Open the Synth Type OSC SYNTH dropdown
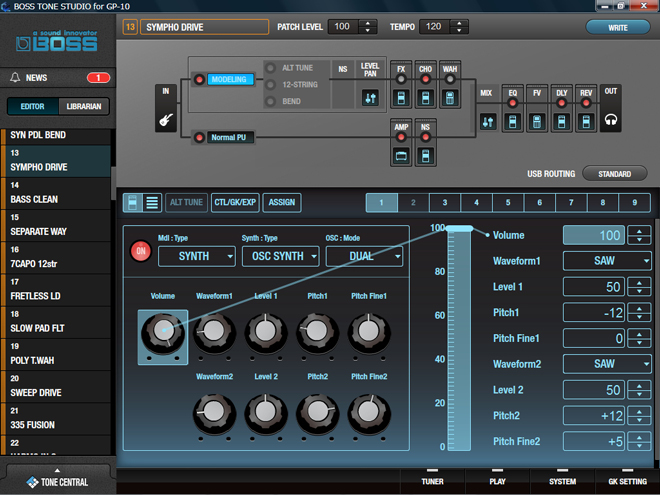The height and width of the screenshot is (495, 660). 280,256
